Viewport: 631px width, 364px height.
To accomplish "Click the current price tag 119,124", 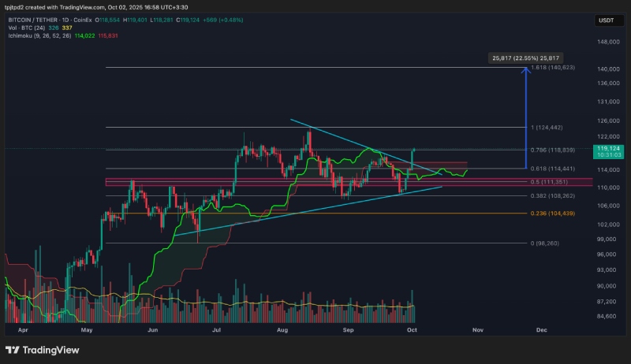I will 609,147.
